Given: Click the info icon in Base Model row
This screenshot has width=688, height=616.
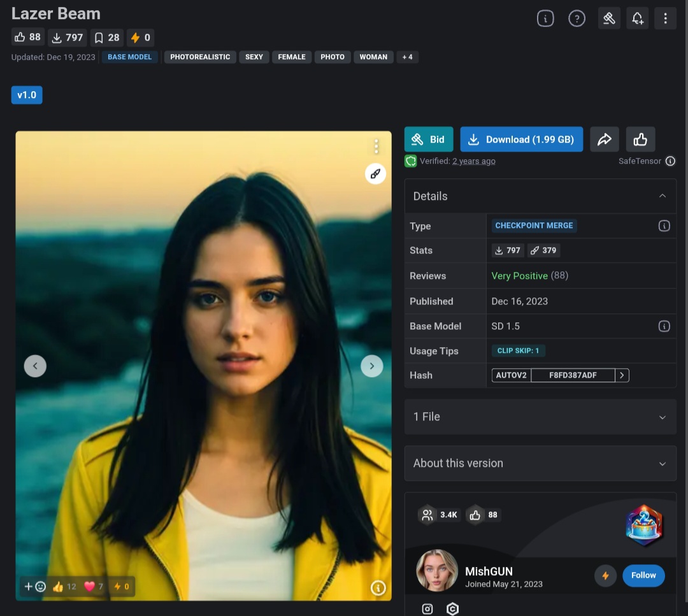Looking at the screenshot, I should point(664,326).
